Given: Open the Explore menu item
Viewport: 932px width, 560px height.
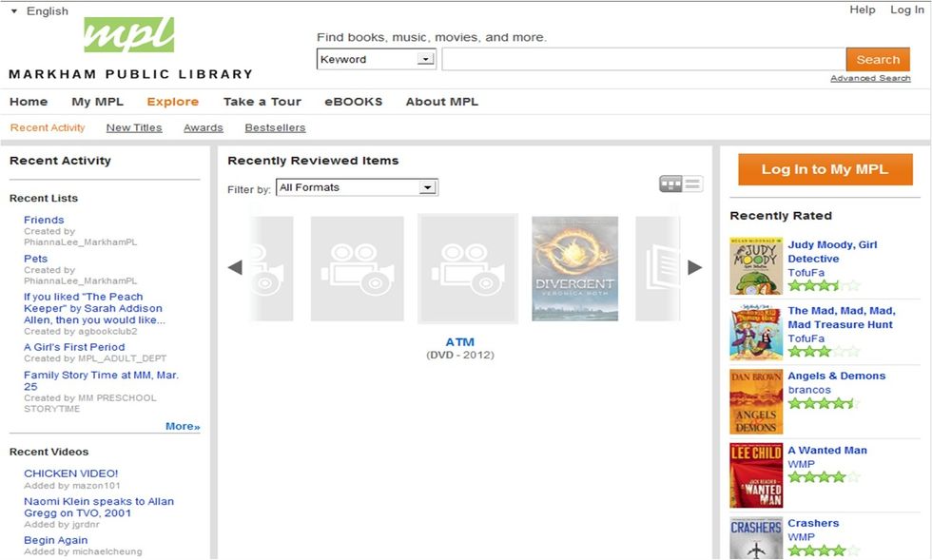Looking at the screenshot, I should point(172,102).
